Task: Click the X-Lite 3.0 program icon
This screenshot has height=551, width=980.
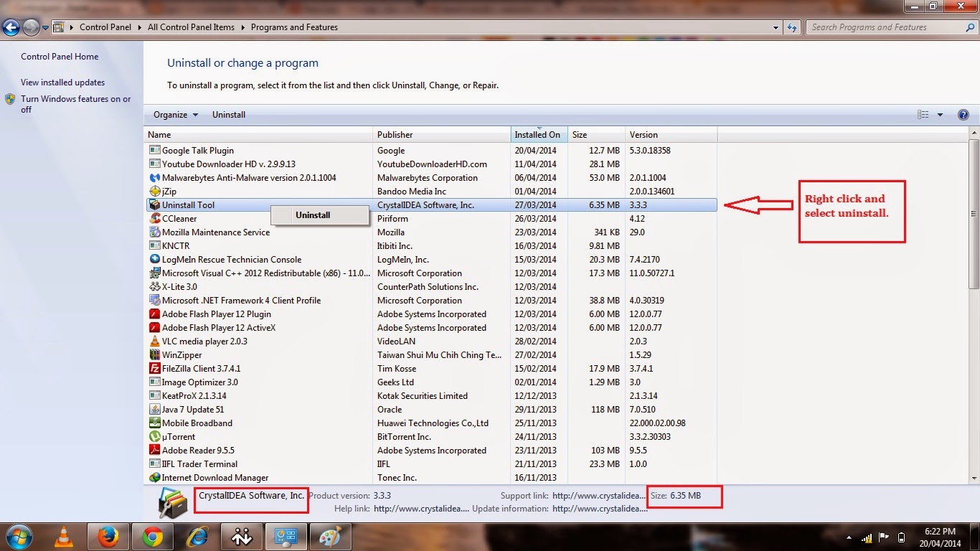Action: 154,287
